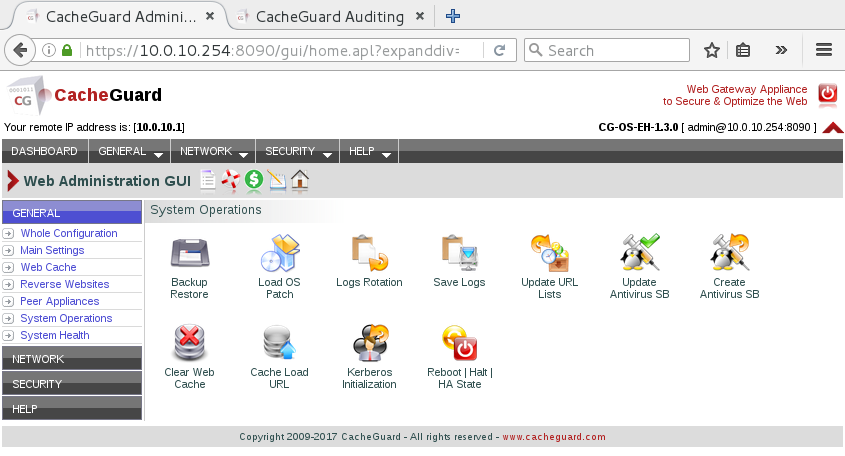
Task: Click the browser URL address field
Action: [x=272, y=50]
